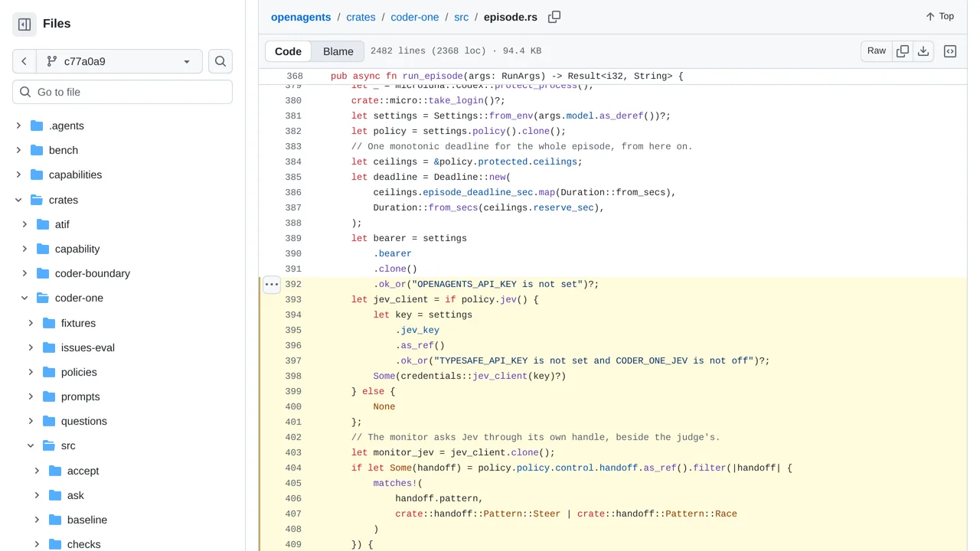The height and width of the screenshot is (551, 980).
Task: Jump to Top of file
Action: (939, 16)
